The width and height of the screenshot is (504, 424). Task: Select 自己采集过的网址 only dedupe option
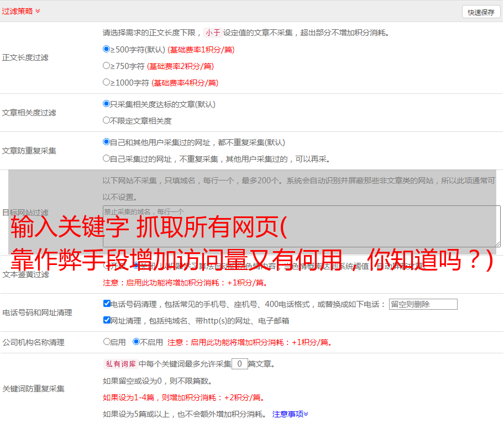point(107,158)
